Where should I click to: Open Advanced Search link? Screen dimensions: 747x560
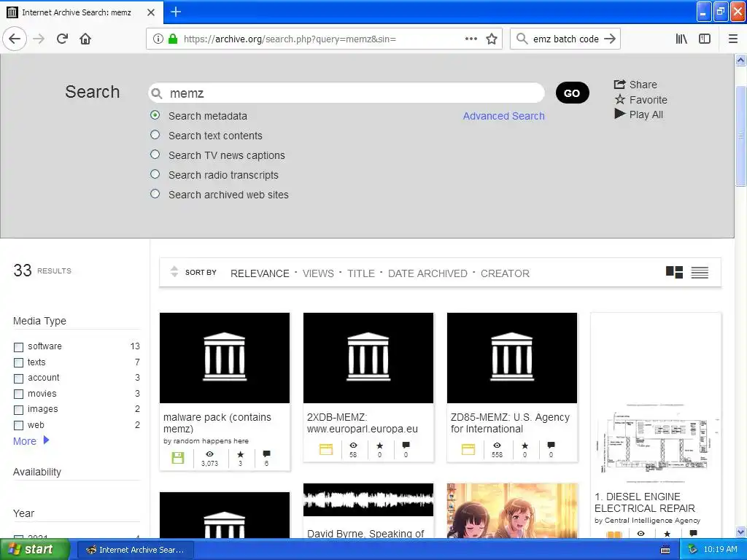[x=503, y=116]
